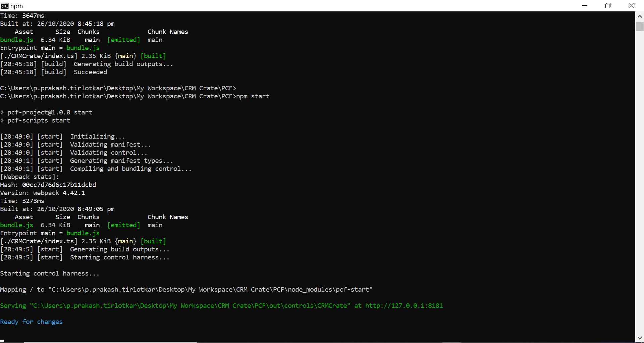Grab the vertical scrollbar thumb
644x343 pixels.
point(639,27)
